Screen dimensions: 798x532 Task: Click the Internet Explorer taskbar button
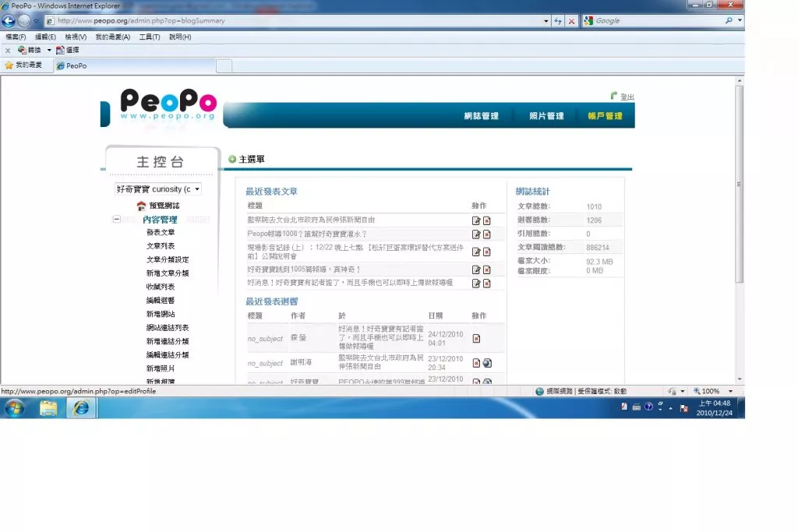coord(81,408)
